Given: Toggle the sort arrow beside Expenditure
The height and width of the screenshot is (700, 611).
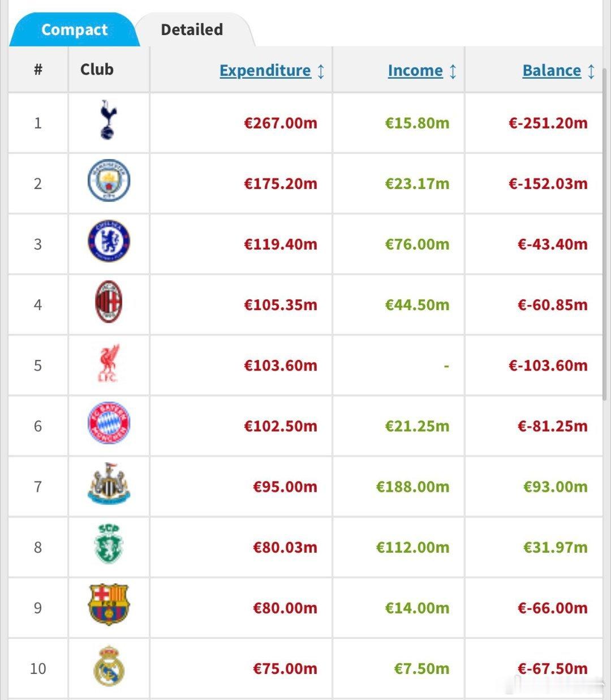Looking at the screenshot, I should pos(321,71).
